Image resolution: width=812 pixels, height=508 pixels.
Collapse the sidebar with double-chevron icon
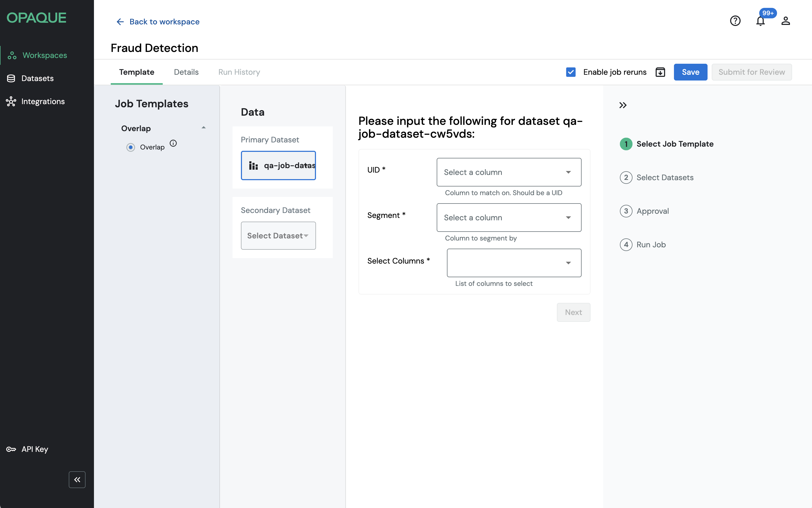tap(77, 479)
